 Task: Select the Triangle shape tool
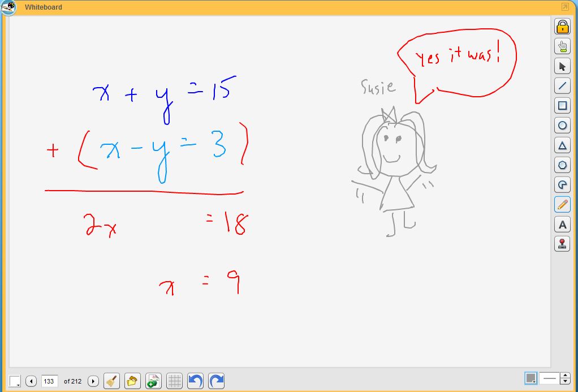coord(562,145)
